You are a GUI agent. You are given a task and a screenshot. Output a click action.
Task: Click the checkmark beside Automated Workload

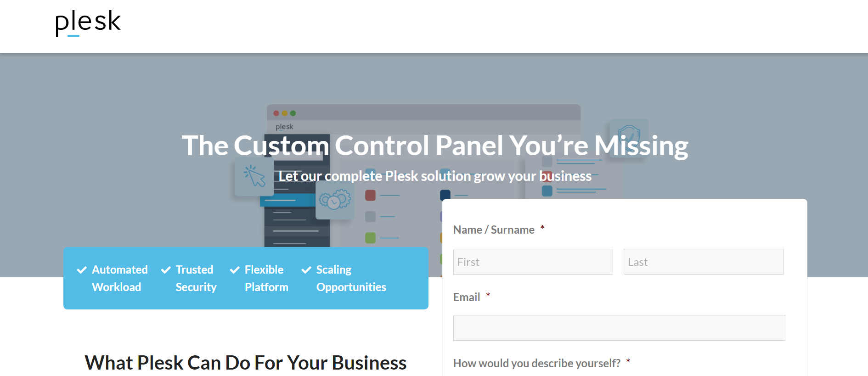[82, 270]
